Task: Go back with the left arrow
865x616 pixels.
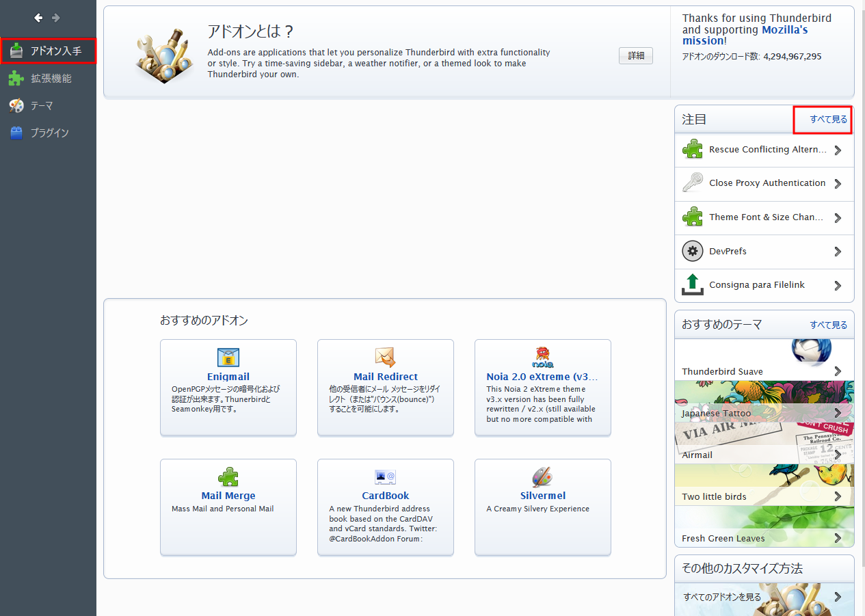Action: (38, 18)
